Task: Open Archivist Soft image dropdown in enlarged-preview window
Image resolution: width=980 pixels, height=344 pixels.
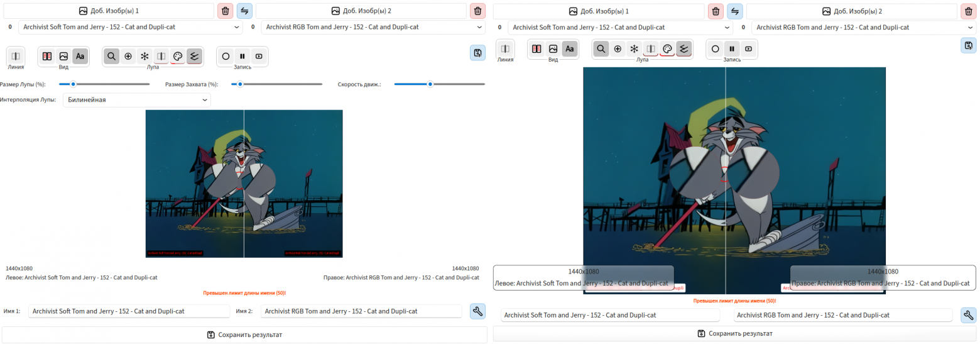Action: pos(621,27)
